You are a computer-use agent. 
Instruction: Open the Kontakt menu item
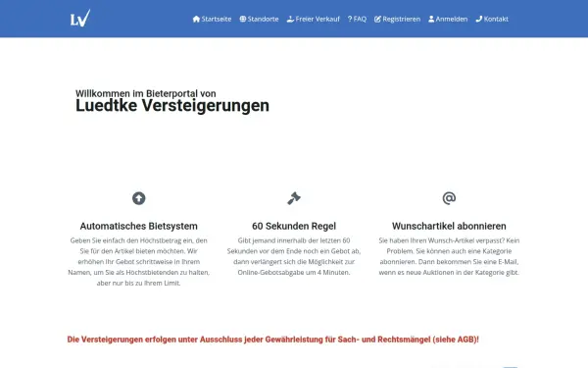(x=492, y=19)
